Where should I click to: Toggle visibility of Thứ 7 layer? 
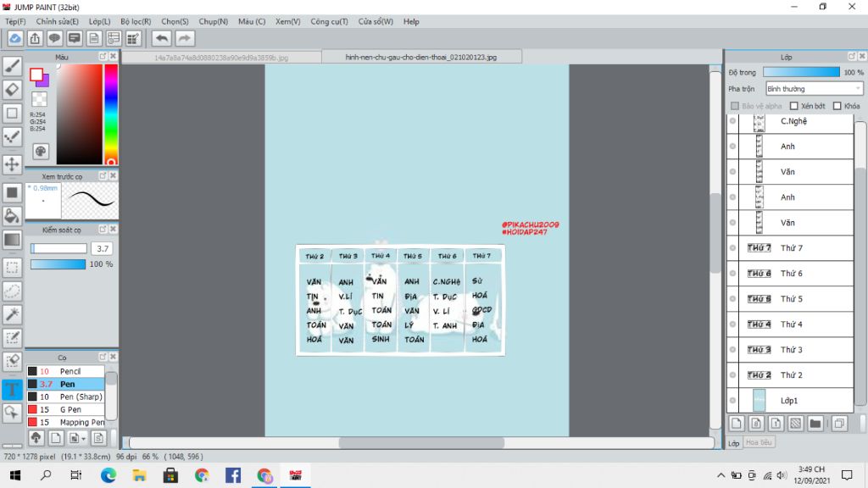coord(733,248)
